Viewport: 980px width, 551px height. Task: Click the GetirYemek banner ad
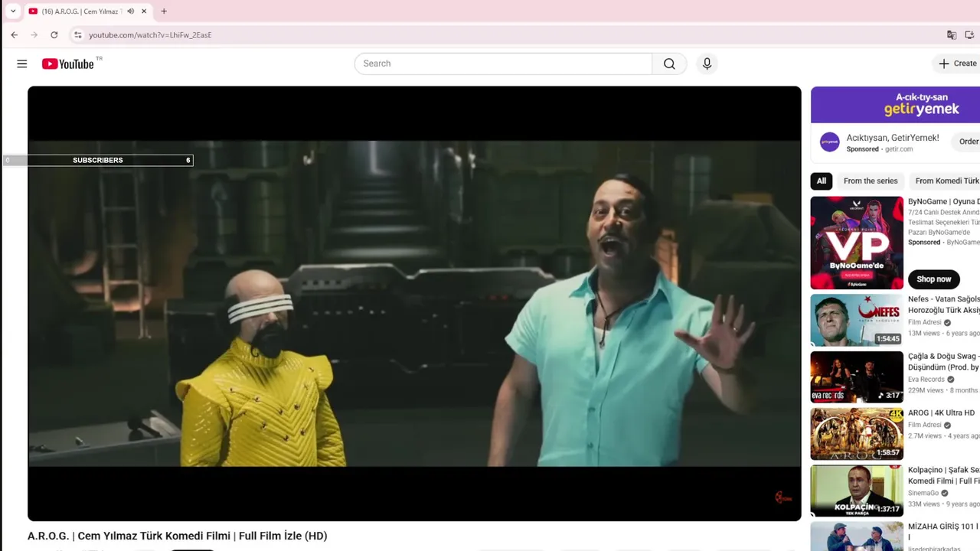(896, 104)
